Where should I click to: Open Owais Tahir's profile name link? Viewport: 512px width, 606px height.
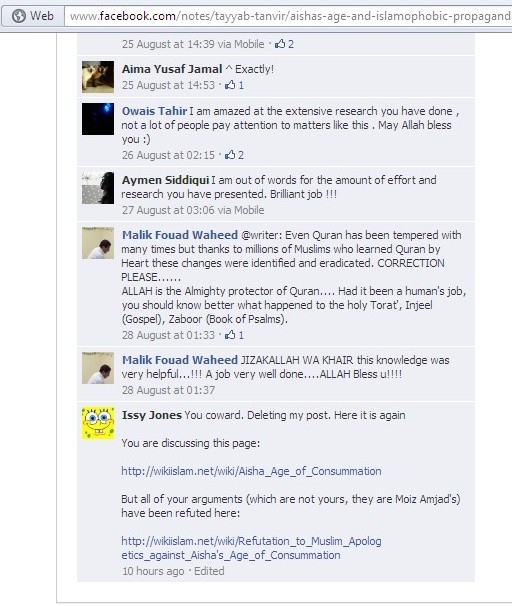155,111
